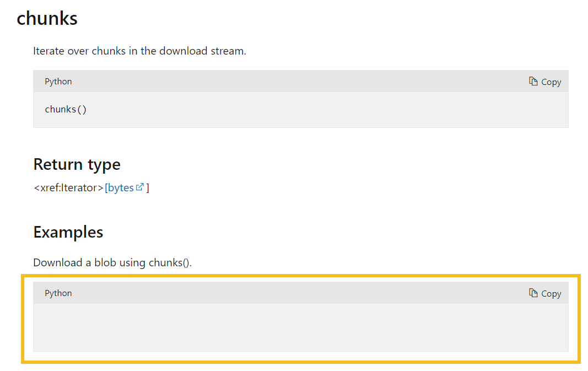Click the copy icon in Examples code block
The width and height of the screenshot is (588, 371).
tap(533, 293)
